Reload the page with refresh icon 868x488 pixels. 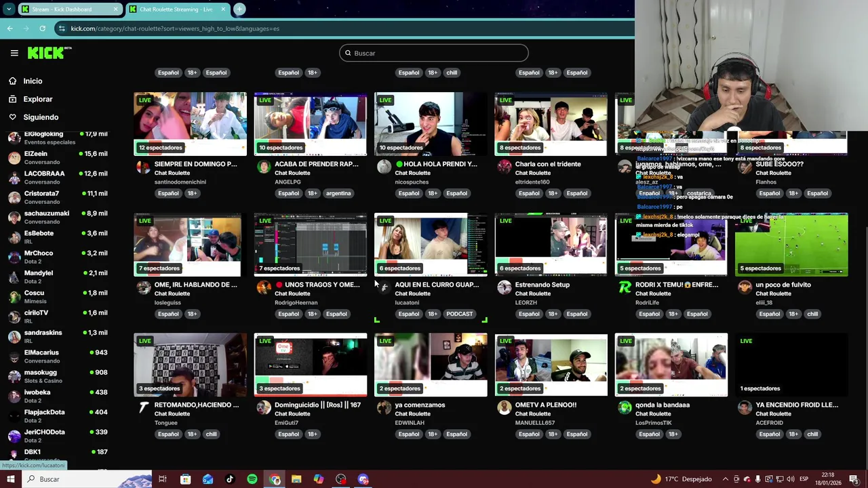coord(42,28)
